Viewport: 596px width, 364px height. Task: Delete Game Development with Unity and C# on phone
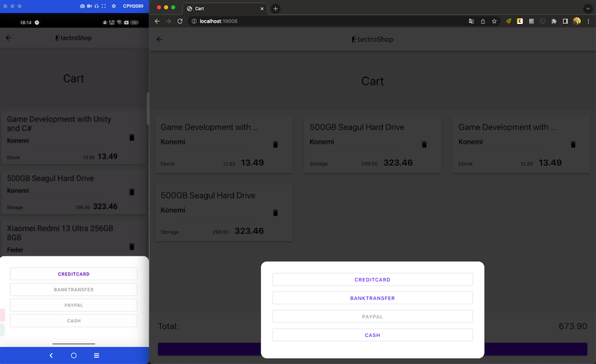[x=132, y=137]
